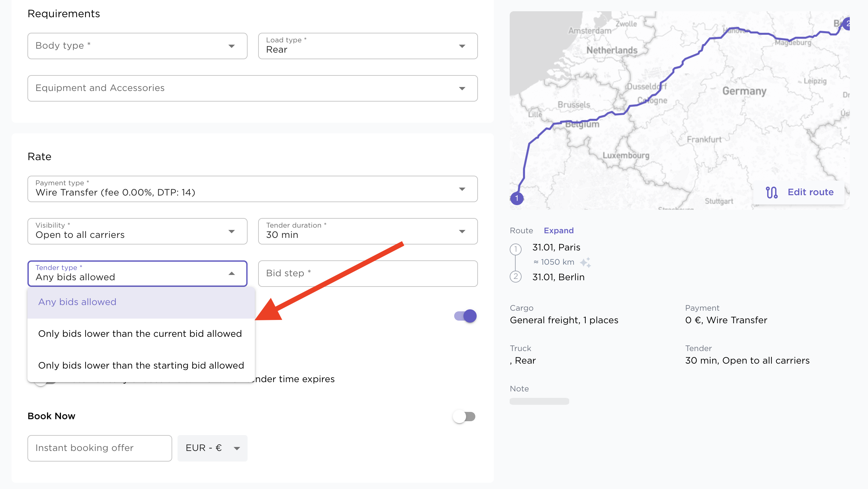Disable the purple toggle below Bid step
The width and height of the screenshot is (868, 489).
pos(465,316)
